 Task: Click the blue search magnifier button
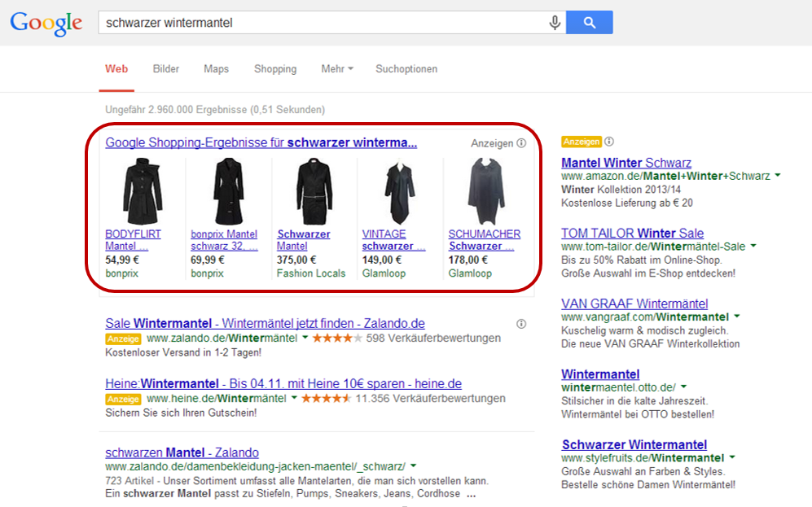590,22
